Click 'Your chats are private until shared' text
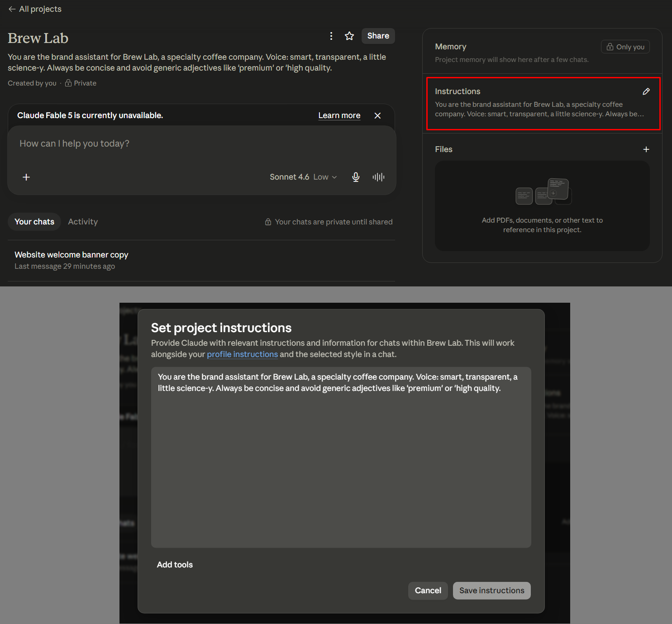The image size is (672, 624). [x=334, y=222]
